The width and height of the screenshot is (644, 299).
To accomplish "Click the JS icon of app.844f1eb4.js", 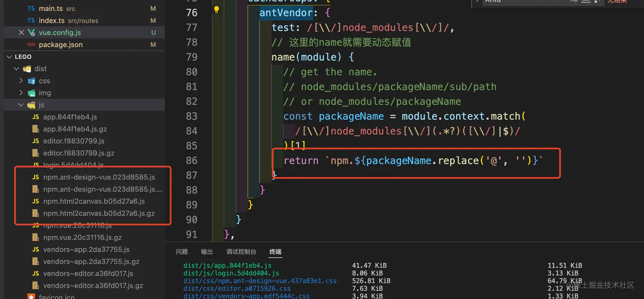I will click(x=36, y=117).
